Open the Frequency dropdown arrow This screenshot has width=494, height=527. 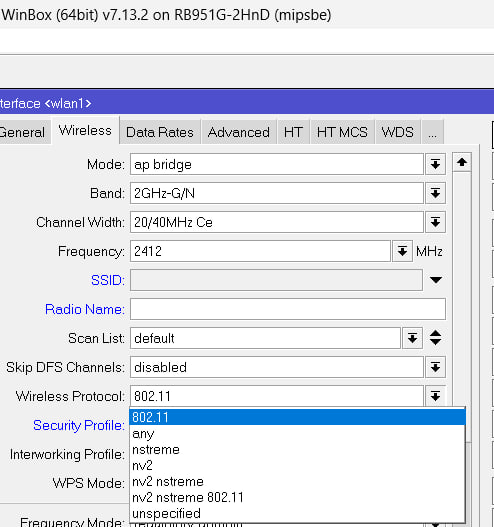click(x=402, y=251)
